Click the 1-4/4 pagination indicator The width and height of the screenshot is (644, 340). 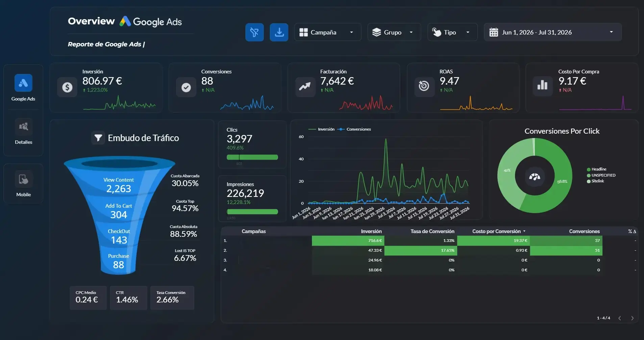[603, 318]
